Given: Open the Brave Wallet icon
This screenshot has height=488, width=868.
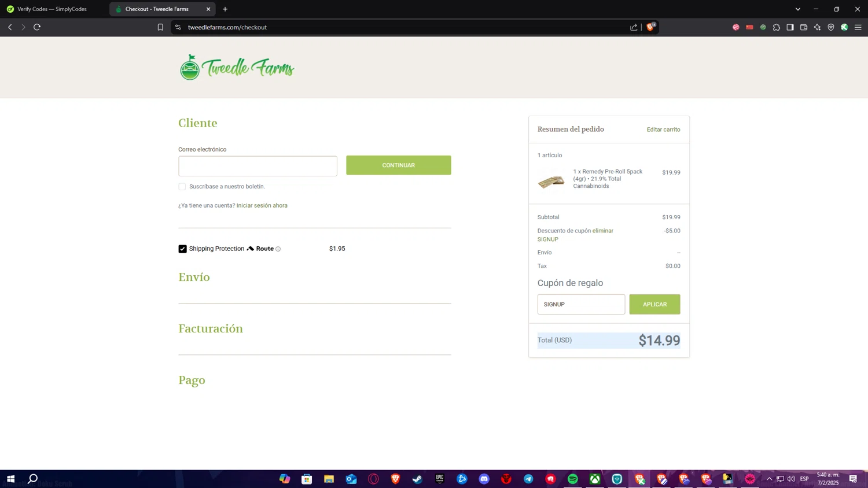Looking at the screenshot, I should 804,27.
